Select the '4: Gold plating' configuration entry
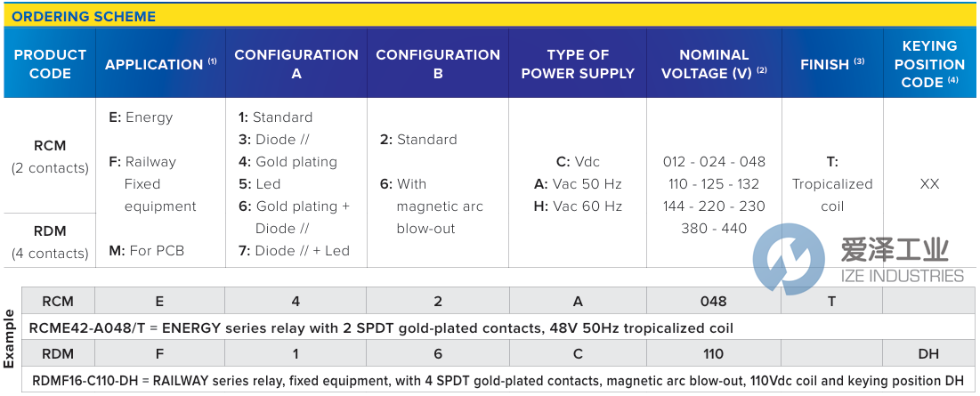Image resolution: width=980 pixels, height=396 pixels. [x=288, y=162]
